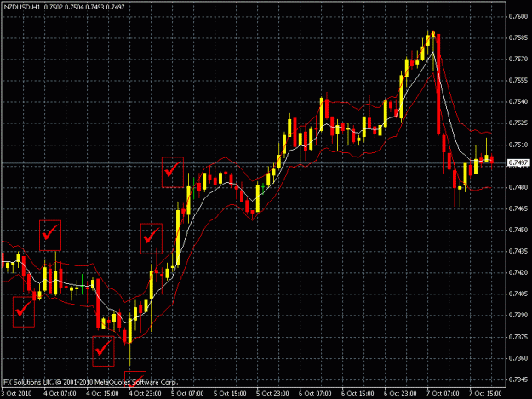This screenshot has height=399, width=532.
Task: Click the 0.7525 price axis label
Action: 518,123
